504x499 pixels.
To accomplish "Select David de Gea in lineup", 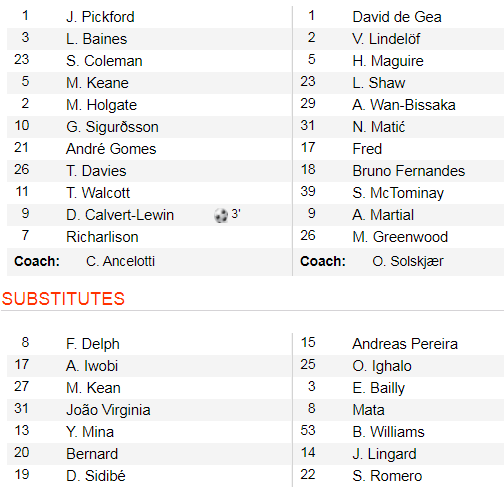I will pos(397,17).
